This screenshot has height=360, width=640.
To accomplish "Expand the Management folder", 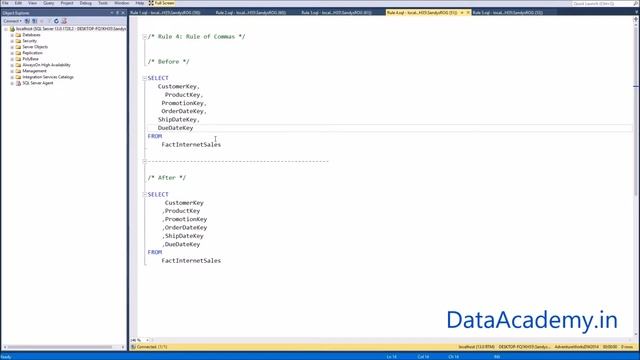I will pos(12,71).
